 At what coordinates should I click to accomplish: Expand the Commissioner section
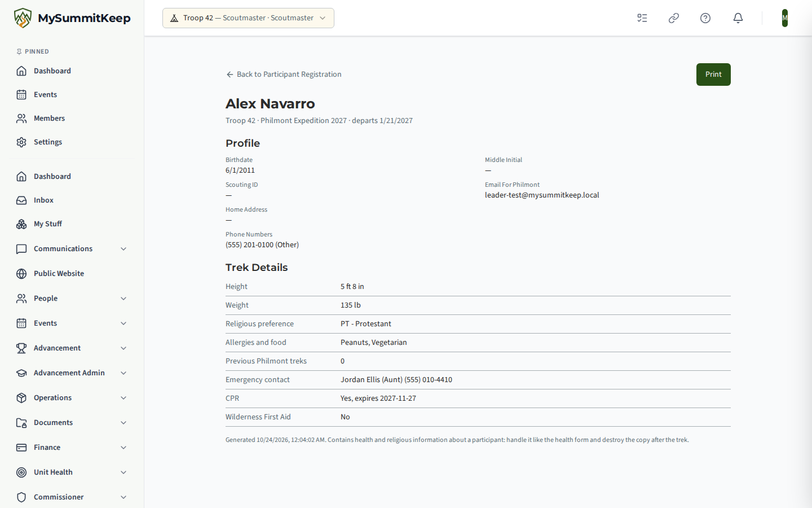click(x=72, y=497)
